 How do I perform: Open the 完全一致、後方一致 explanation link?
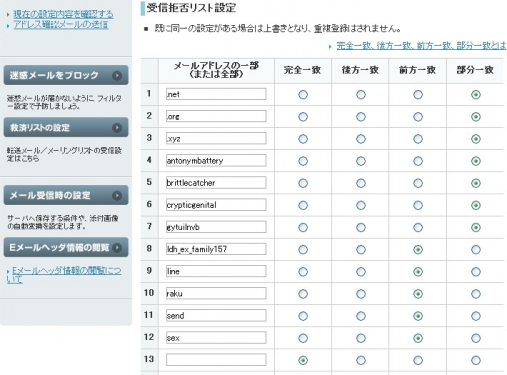point(421,46)
